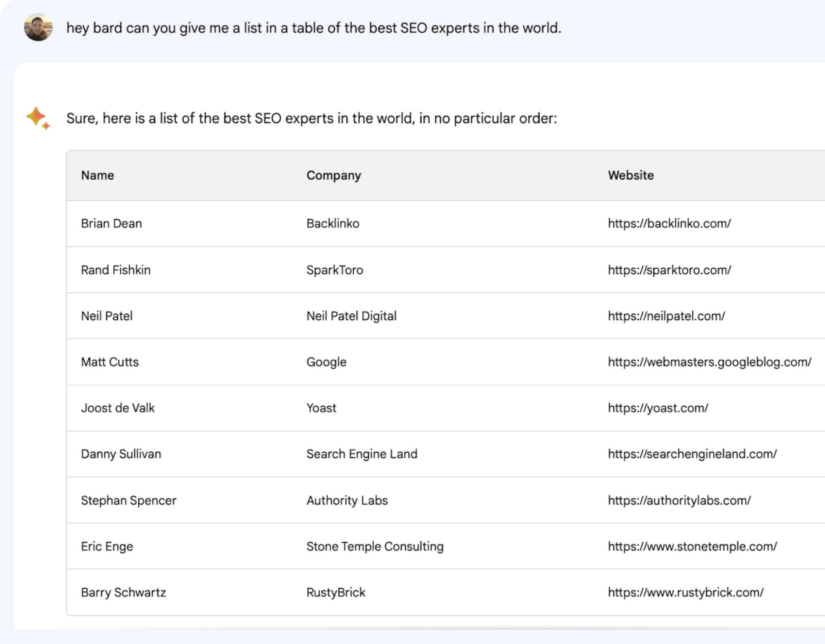
Task: Select the Matt Cutts name cell
Action: tap(110, 361)
